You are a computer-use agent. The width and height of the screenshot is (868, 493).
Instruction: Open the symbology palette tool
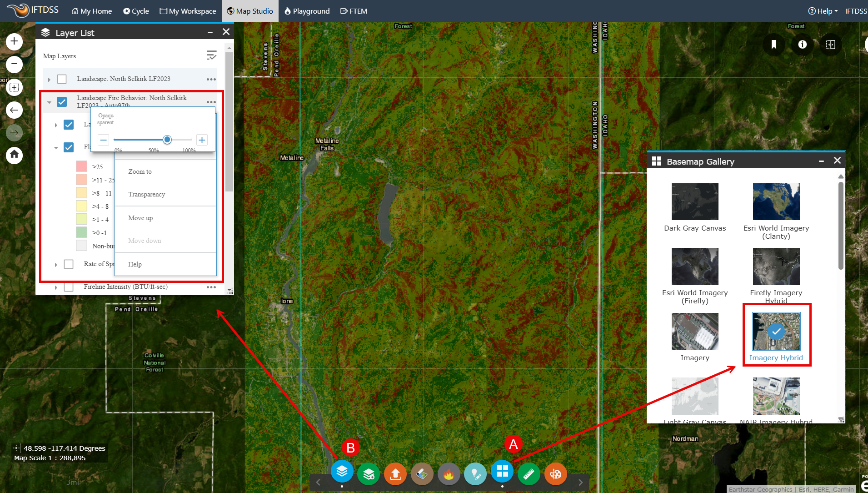point(555,473)
